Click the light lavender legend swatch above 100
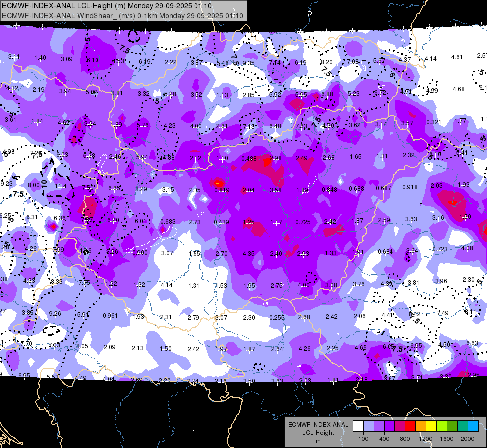Screen dimensions: 487x448 pyautogui.click(x=368, y=426)
